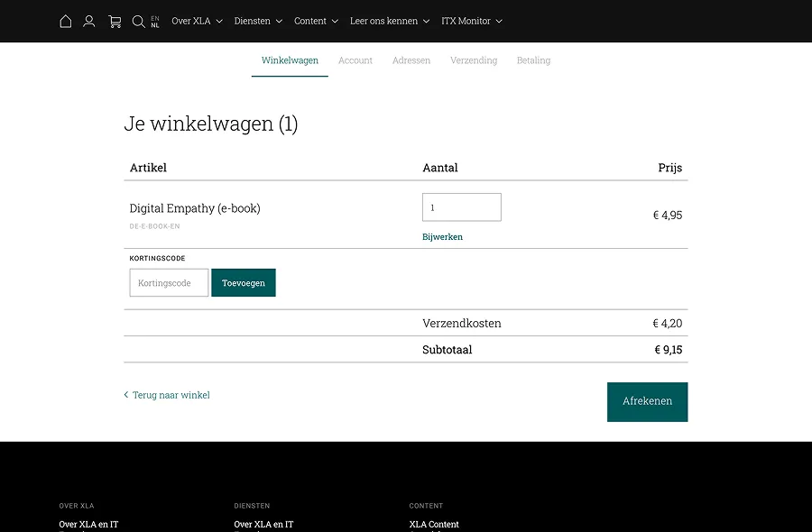Click the quantity field showing 1
Image resolution: width=812 pixels, height=532 pixels.
click(461, 207)
